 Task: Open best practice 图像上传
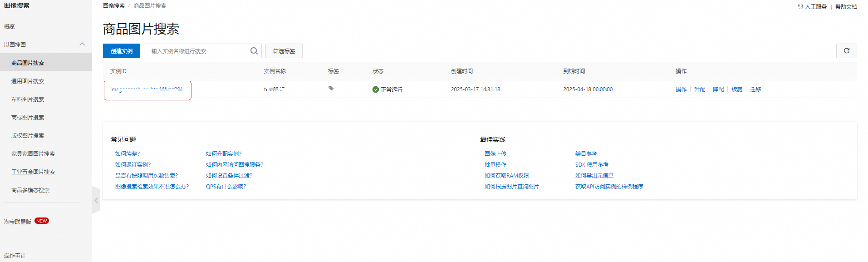pyautogui.click(x=495, y=154)
